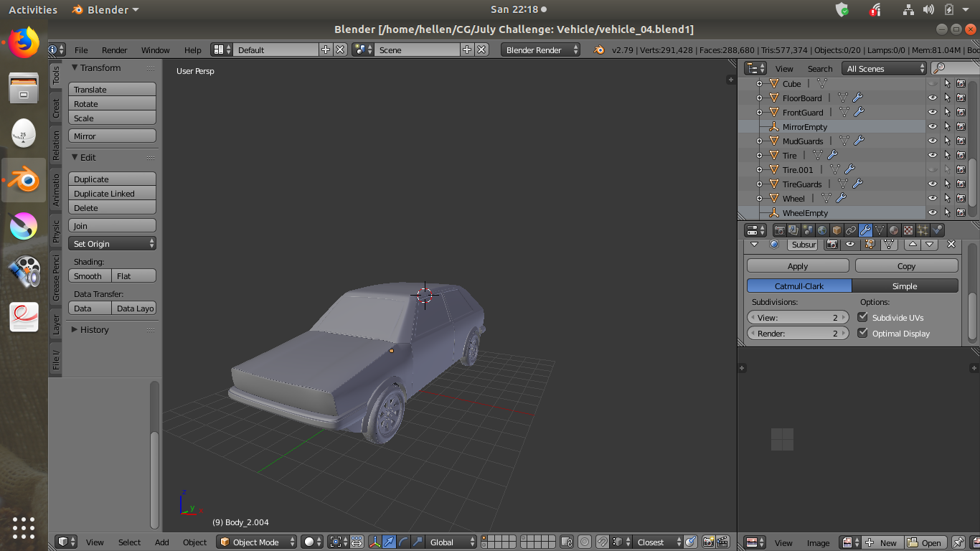Toggle Wheel selectability arrow icon
This screenshot has width=980, height=551.
point(947,198)
